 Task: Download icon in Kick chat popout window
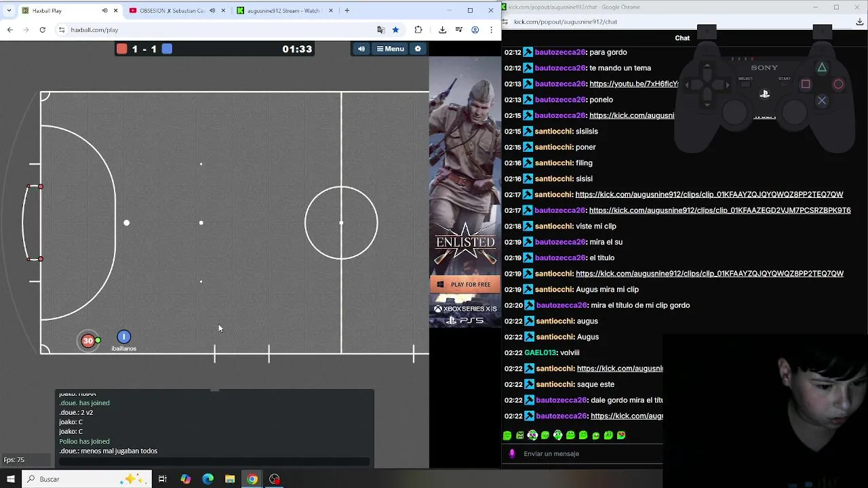click(x=859, y=22)
